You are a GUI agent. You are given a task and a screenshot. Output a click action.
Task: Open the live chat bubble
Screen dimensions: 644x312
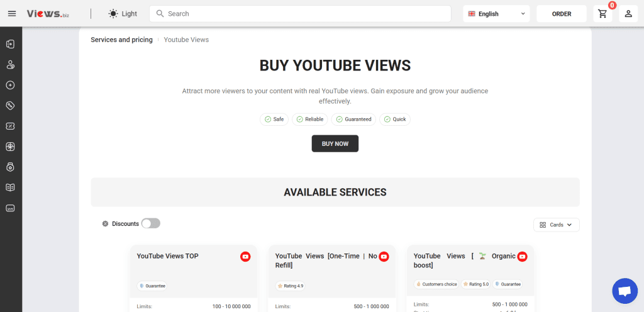coord(625,291)
